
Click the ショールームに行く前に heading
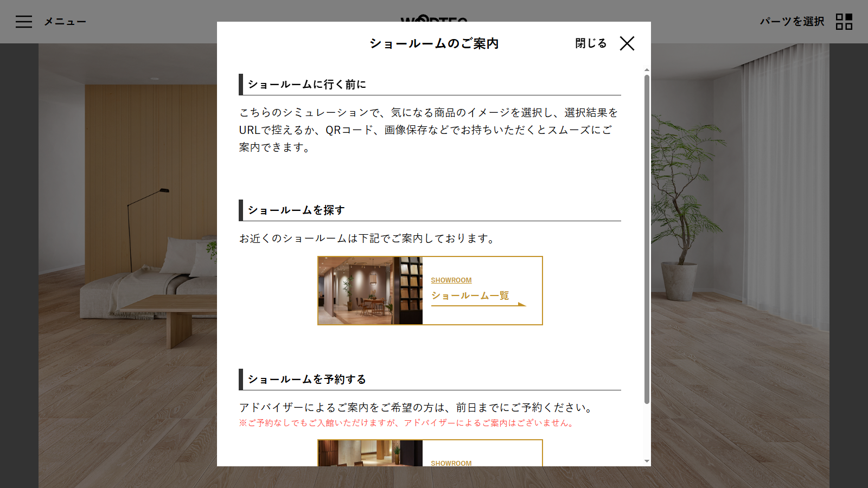(307, 85)
